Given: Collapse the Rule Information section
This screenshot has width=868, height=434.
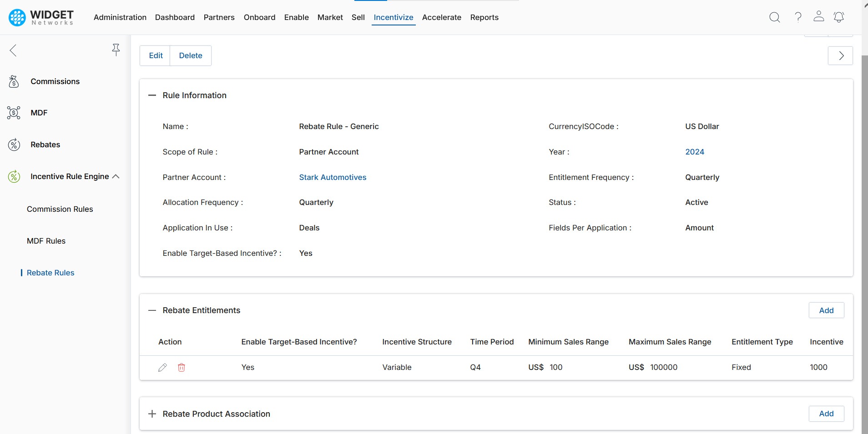Looking at the screenshot, I should point(152,95).
